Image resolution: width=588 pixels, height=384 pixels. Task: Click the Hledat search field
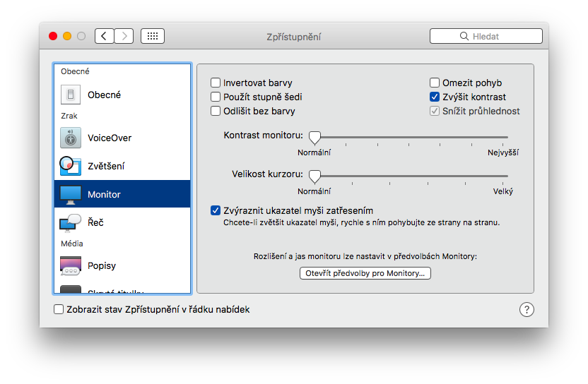tap(486, 36)
